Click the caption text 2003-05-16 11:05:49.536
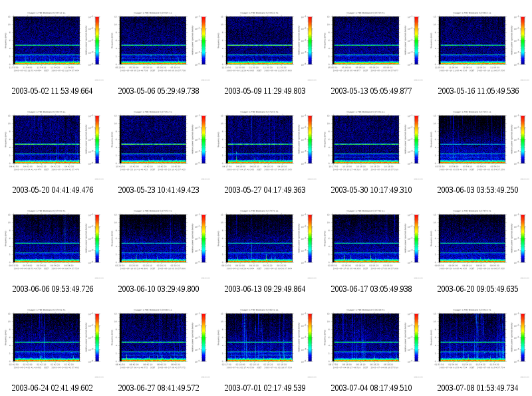 coord(478,91)
